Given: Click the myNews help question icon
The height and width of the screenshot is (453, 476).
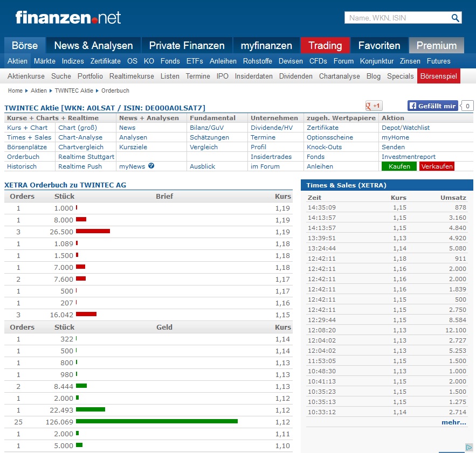Looking at the screenshot, I should coord(151,166).
